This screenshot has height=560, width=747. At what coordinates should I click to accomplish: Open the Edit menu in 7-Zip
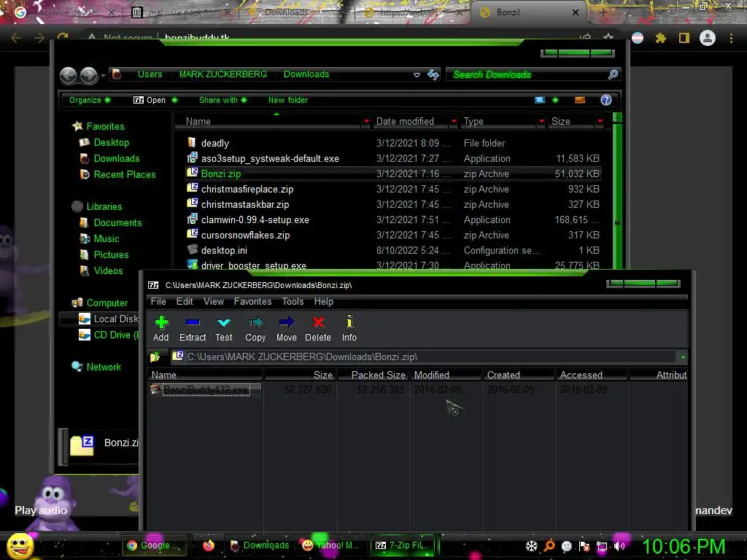(185, 301)
